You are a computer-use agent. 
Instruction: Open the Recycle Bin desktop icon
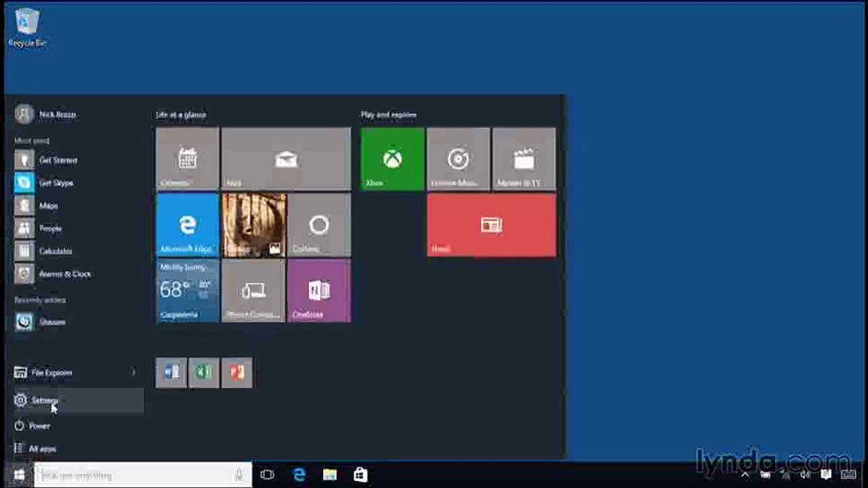pyautogui.click(x=27, y=27)
